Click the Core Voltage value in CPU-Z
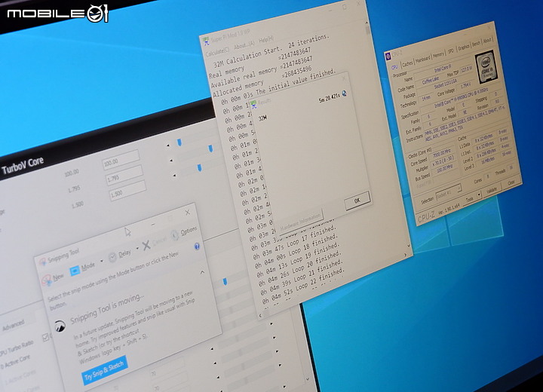The width and height of the screenshot is (543, 392). tap(466, 85)
